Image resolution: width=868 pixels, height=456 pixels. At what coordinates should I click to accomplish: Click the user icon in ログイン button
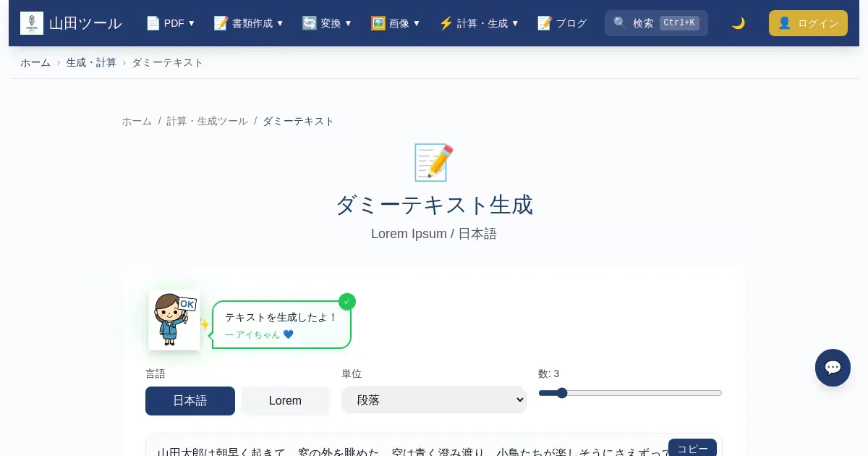point(784,23)
